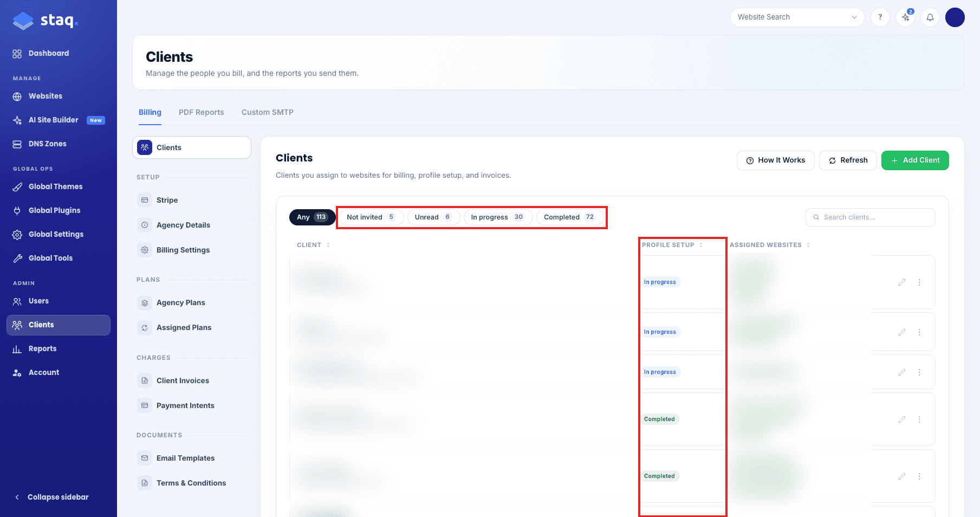Filter clients by Unread
Screen dimensions: 980x517
[x=433, y=217]
